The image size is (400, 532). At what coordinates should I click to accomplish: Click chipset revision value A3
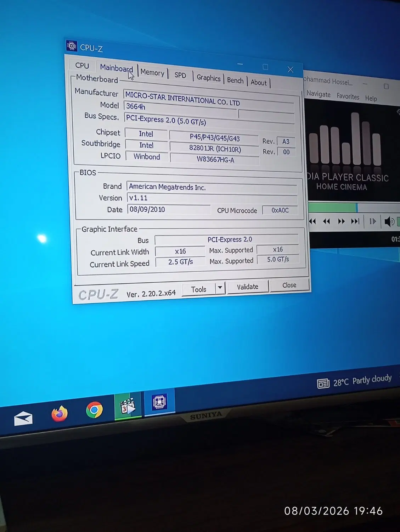pyautogui.click(x=286, y=142)
